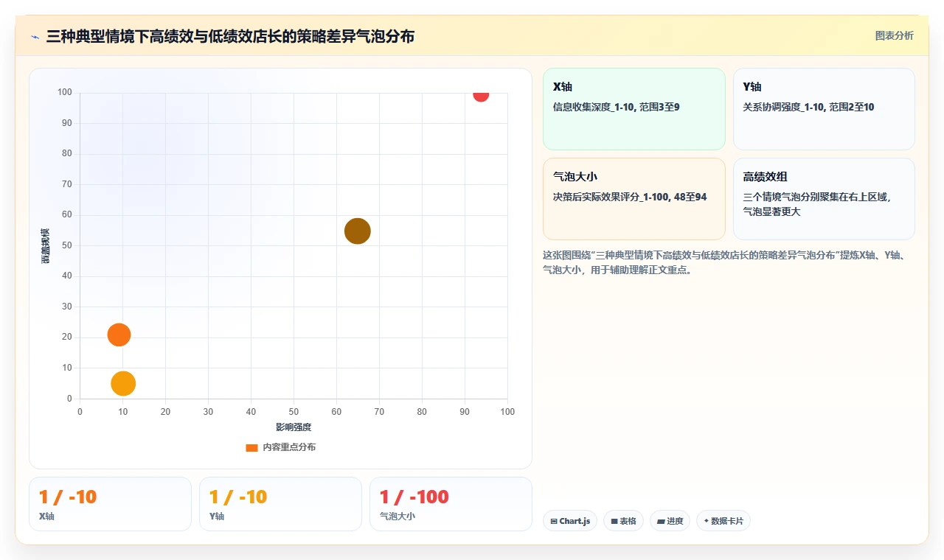This screenshot has width=944, height=560.
Task: Click the Y轴 1 / -10 stat card
Action: (x=280, y=504)
